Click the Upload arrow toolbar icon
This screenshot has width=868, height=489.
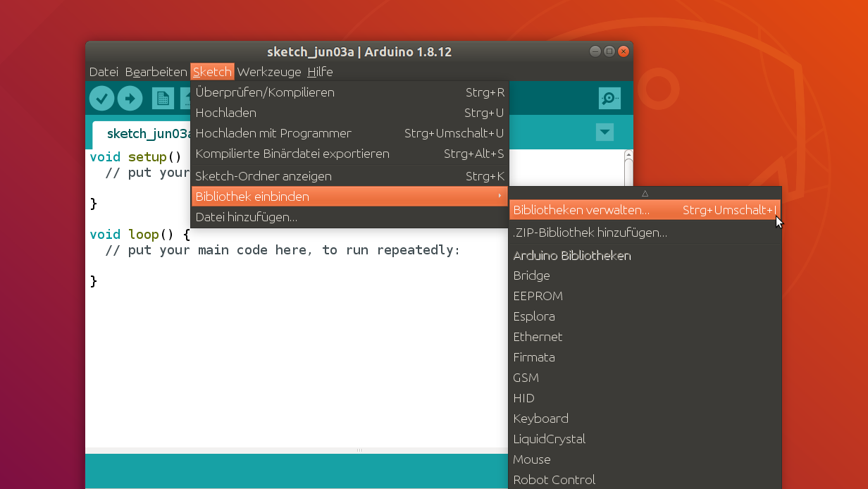pyautogui.click(x=130, y=99)
